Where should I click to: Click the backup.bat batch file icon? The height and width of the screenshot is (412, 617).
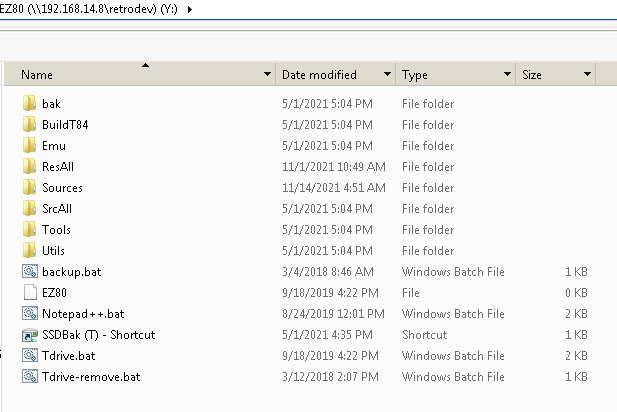tap(30, 272)
